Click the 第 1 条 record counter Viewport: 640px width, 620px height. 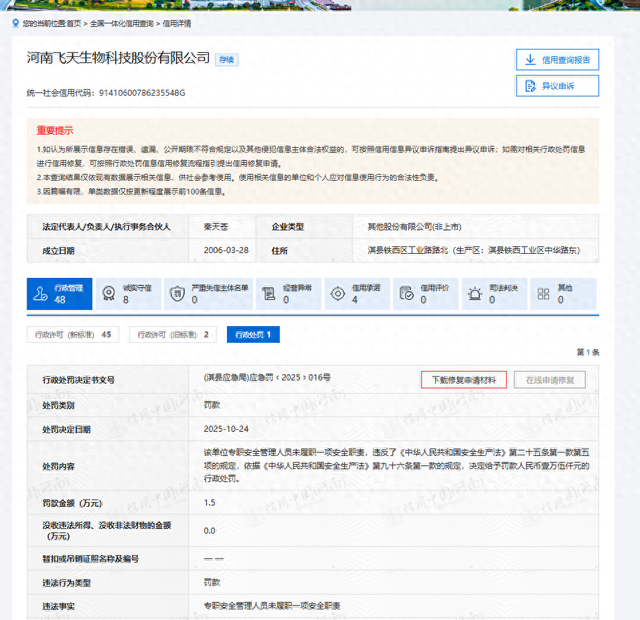(x=588, y=352)
